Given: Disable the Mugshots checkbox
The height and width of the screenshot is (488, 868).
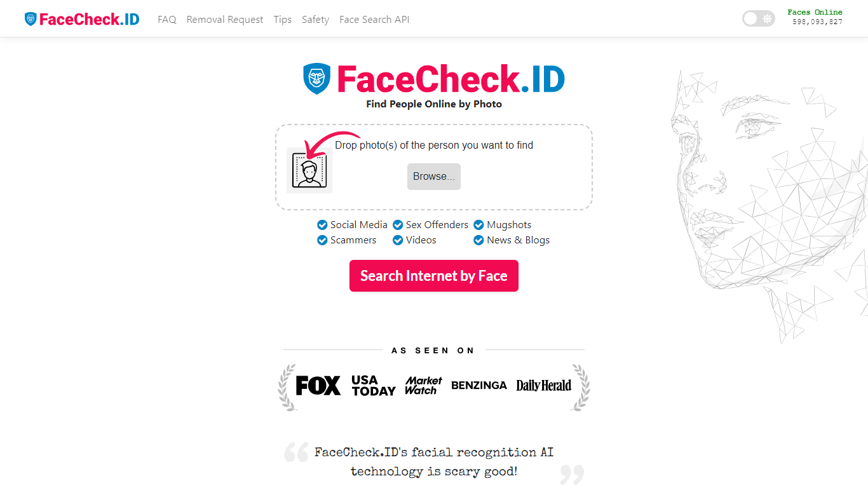Looking at the screenshot, I should tap(478, 225).
